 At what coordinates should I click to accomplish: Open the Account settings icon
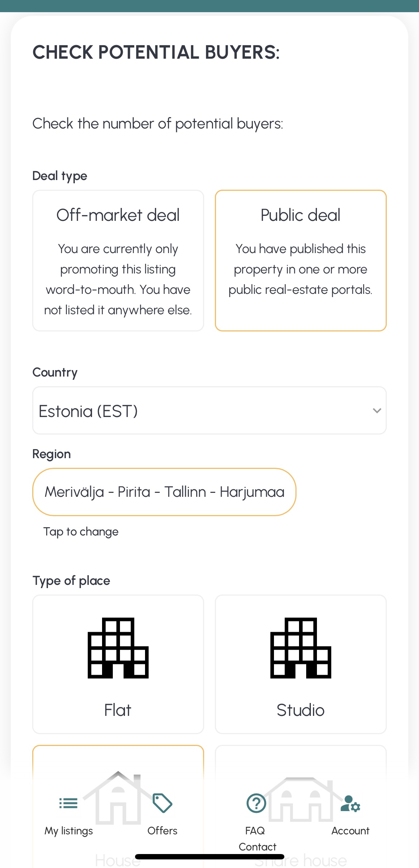[350, 804]
